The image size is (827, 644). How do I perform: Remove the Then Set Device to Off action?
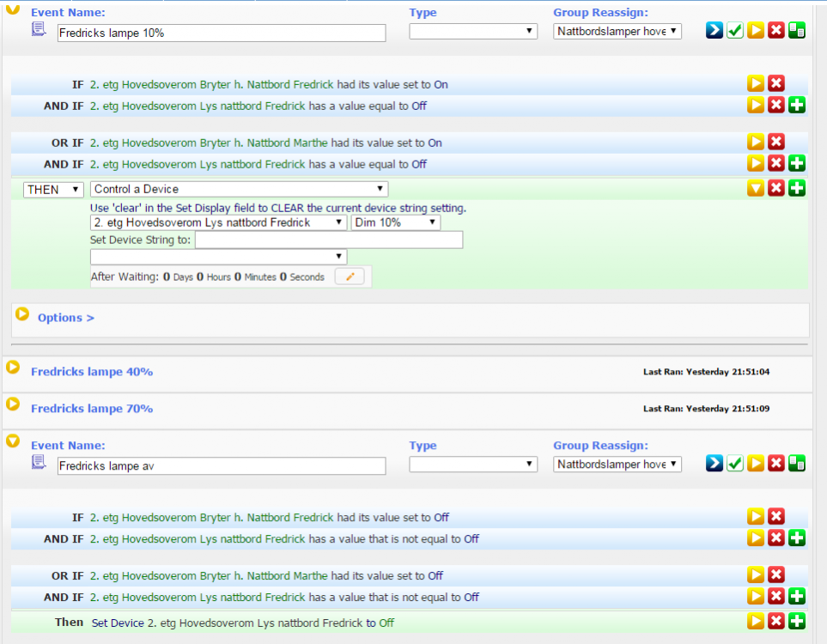[x=775, y=622]
